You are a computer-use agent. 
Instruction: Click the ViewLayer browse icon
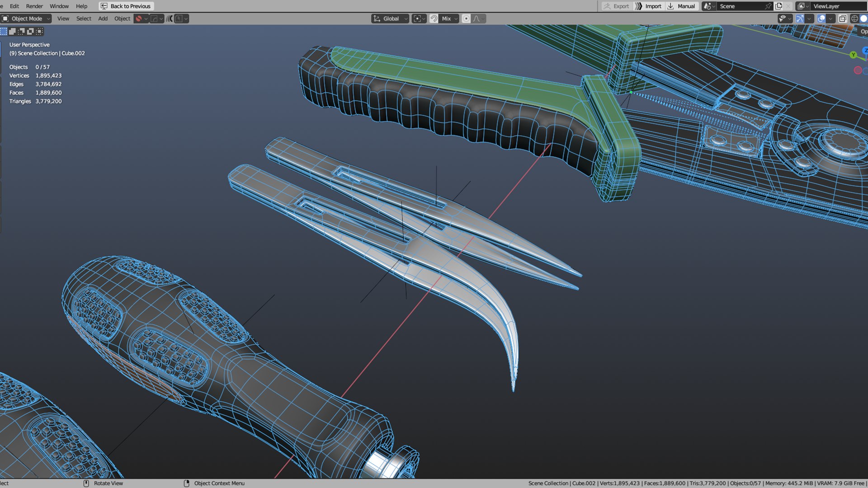point(803,6)
